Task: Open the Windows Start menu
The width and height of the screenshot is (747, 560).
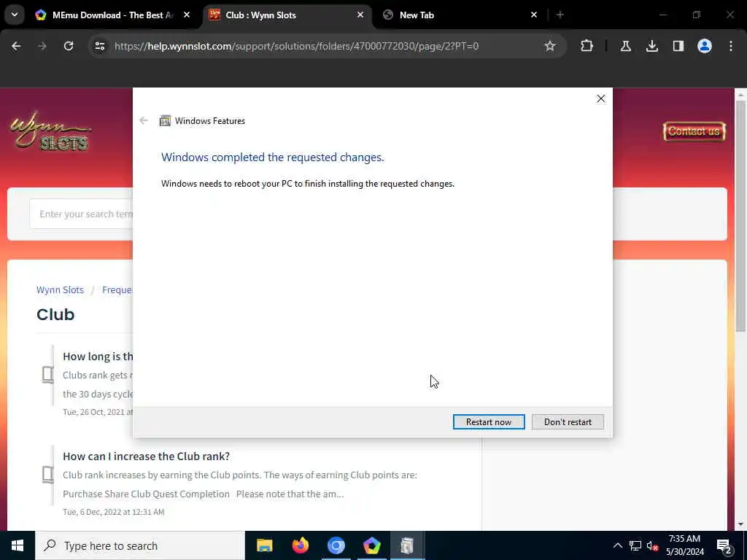Action: 18,545
